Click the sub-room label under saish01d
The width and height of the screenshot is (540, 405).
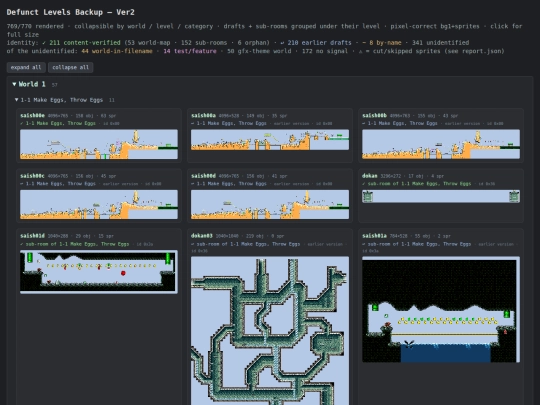(x=74, y=244)
